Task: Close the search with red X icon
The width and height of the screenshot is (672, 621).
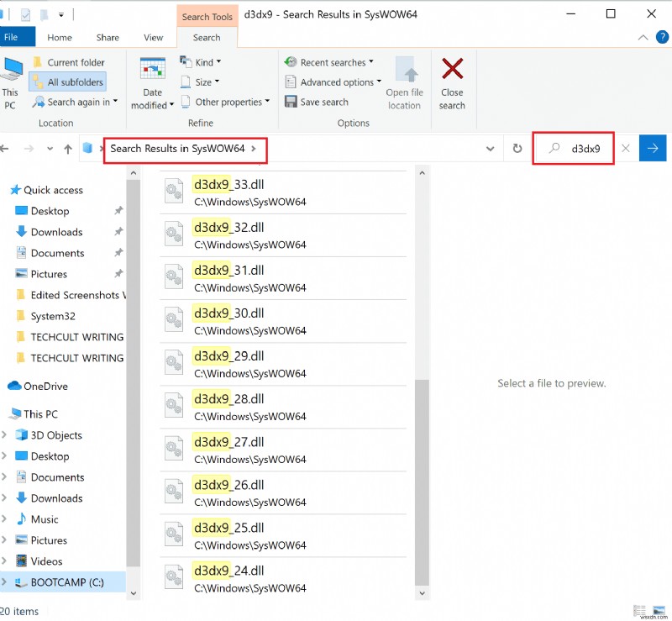Action: (x=452, y=84)
